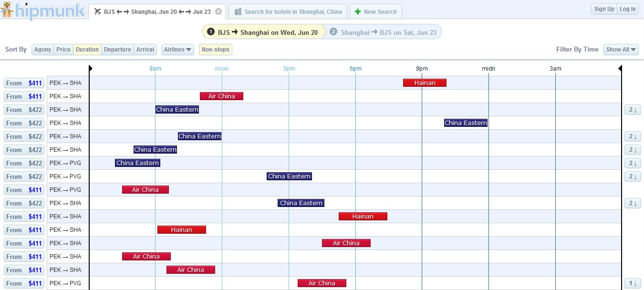The width and height of the screenshot is (644, 290).
Task: Click the 3am timeline label
Action: 555,69
